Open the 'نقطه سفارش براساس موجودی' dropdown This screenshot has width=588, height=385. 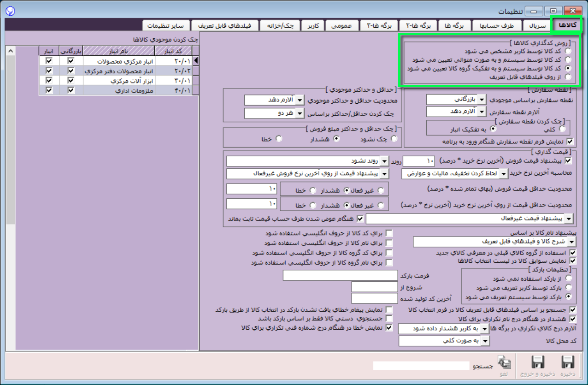pyautogui.click(x=482, y=100)
